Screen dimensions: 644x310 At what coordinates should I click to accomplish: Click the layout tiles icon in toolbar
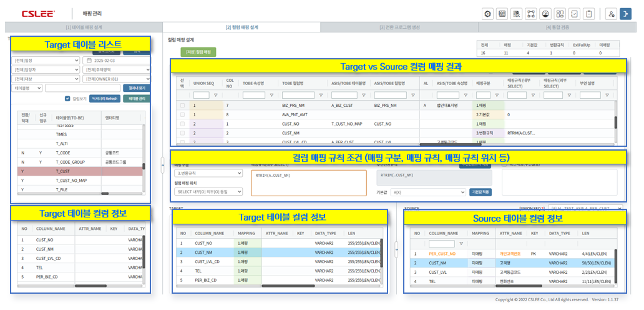[560, 14]
